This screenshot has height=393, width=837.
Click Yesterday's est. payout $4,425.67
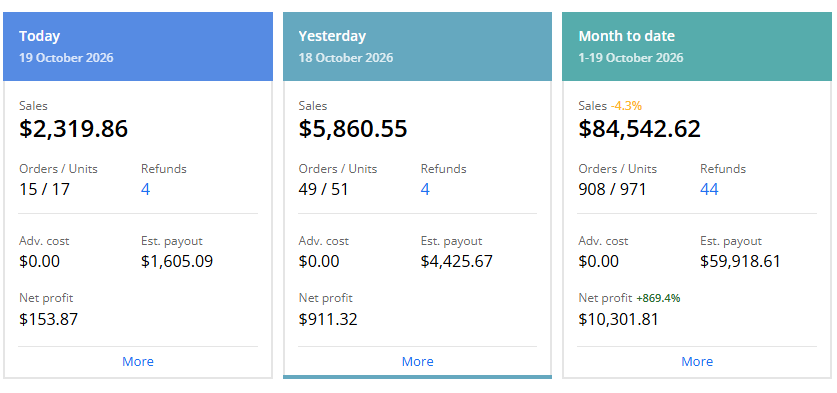(457, 262)
